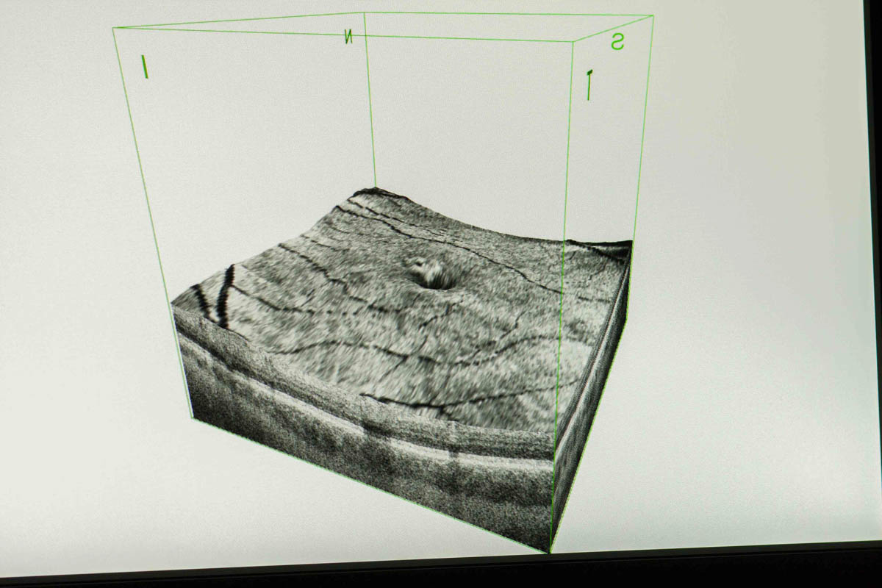Click the top front corner below the S label
This screenshot has height=588, width=882.
click(x=573, y=42)
